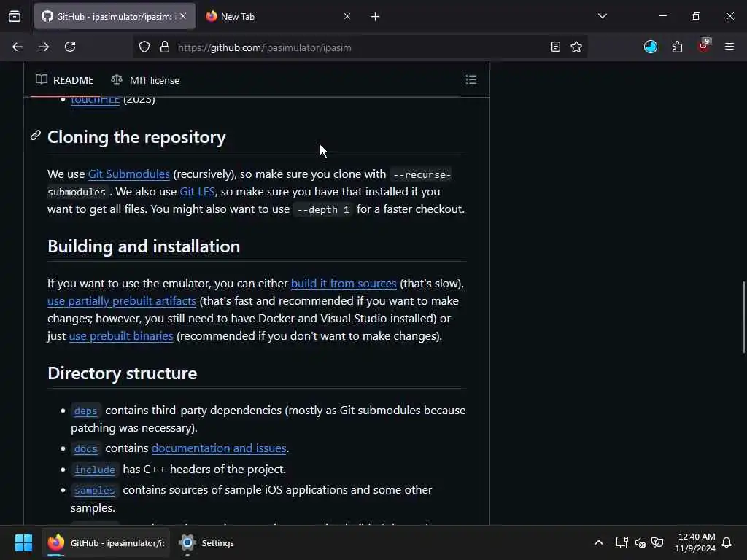
Task: Open the touchHLE link
Action: (x=95, y=99)
